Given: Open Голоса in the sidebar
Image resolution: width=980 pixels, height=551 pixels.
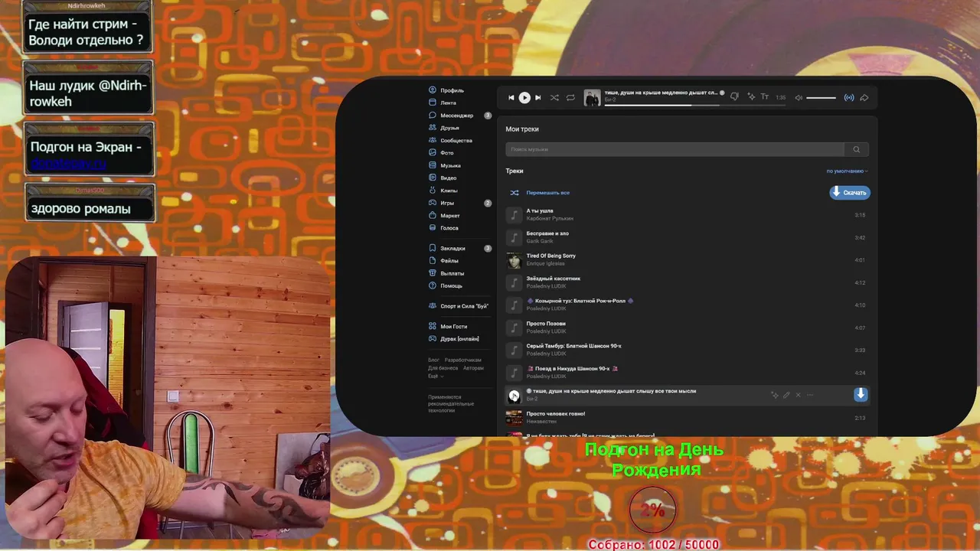Looking at the screenshot, I should tap(443, 228).
